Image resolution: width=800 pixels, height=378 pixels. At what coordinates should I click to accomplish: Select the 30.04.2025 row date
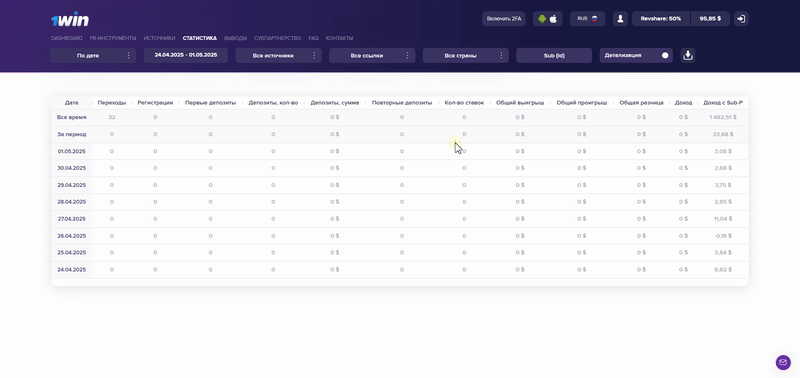(71, 168)
